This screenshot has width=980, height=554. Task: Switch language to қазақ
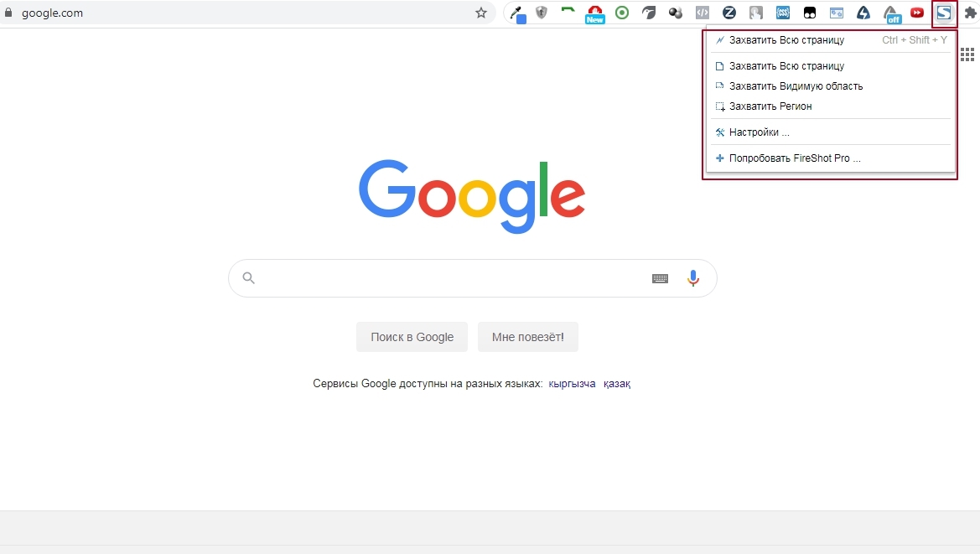coord(617,384)
